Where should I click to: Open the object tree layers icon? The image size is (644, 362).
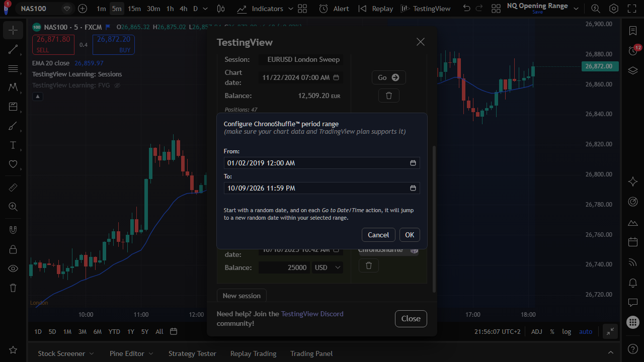click(x=633, y=70)
